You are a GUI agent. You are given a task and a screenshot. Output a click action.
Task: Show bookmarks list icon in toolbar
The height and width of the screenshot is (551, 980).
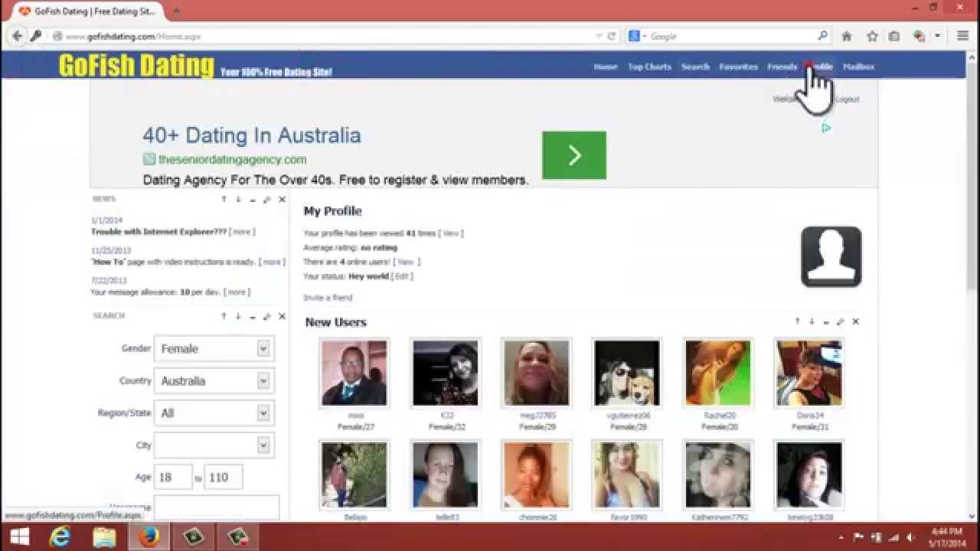(894, 36)
